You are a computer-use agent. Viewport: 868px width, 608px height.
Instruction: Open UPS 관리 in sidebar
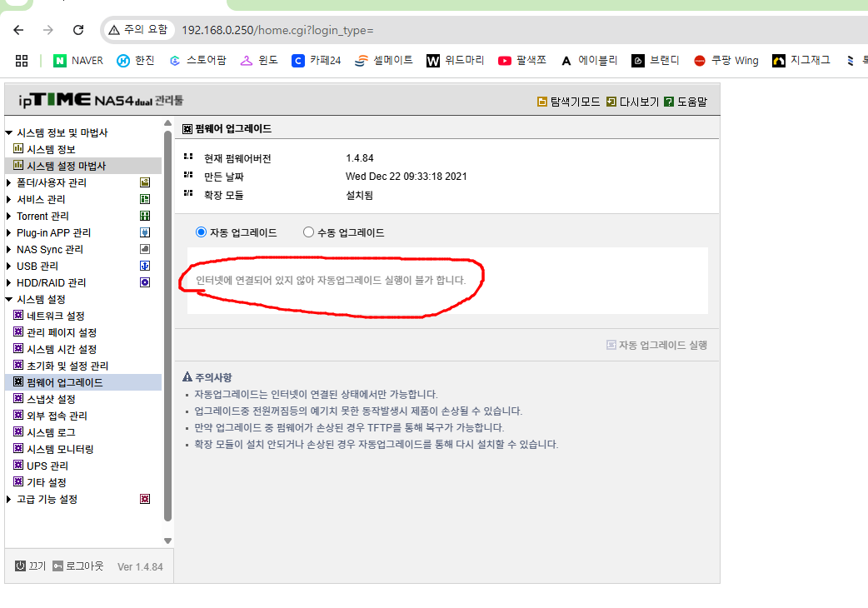tap(47, 466)
